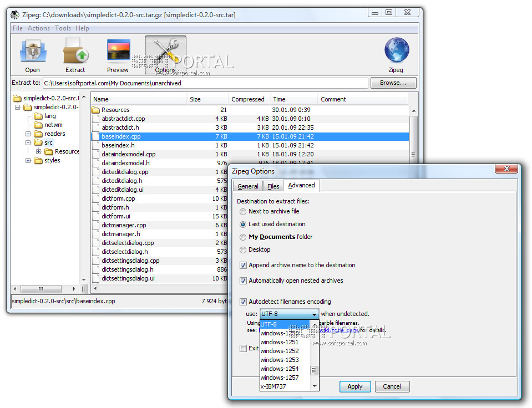Click the Options wrench toolbar icon
Image resolution: width=532 pixels, height=408 pixels.
pos(165,52)
